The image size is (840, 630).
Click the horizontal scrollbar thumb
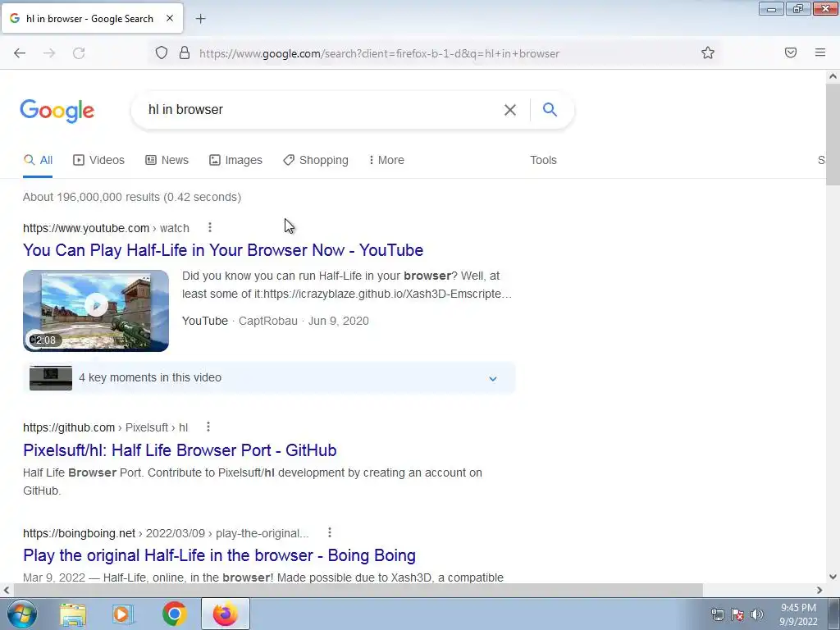click(x=358, y=590)
